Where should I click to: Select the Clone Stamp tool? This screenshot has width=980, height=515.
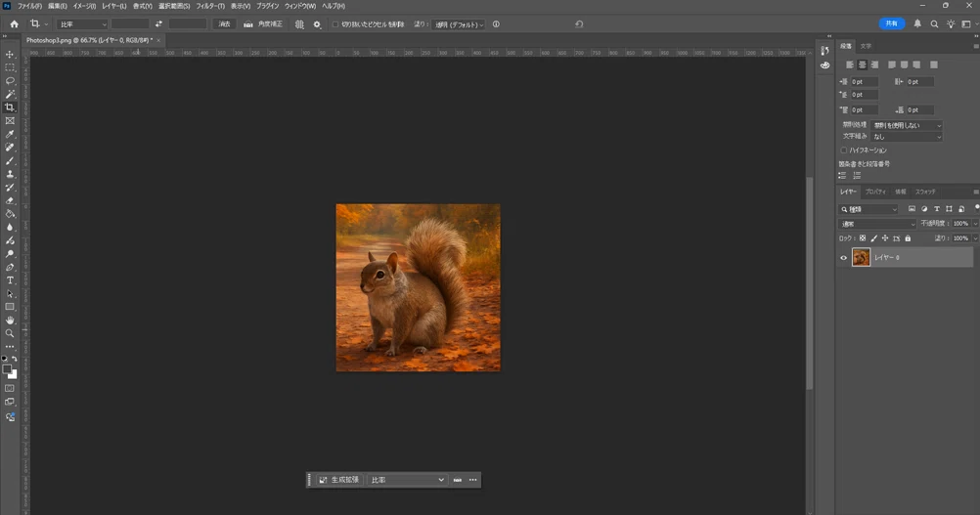[10, 174]
